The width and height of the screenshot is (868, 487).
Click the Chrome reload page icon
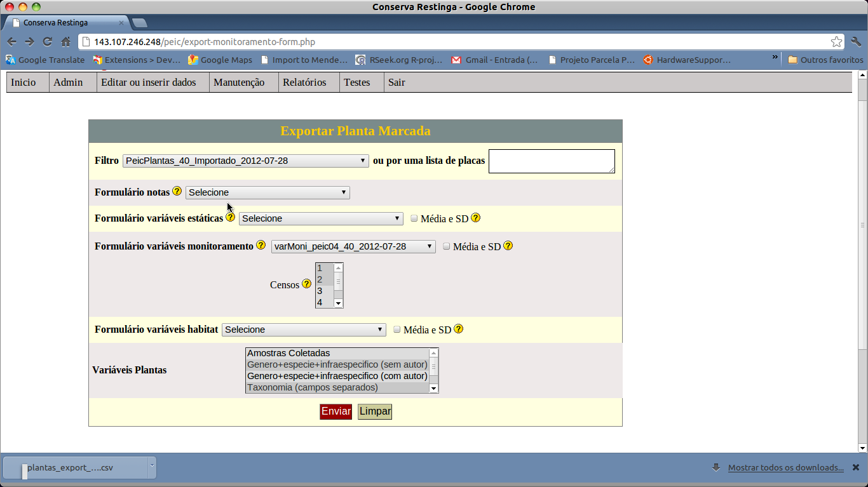coord(47,42)
